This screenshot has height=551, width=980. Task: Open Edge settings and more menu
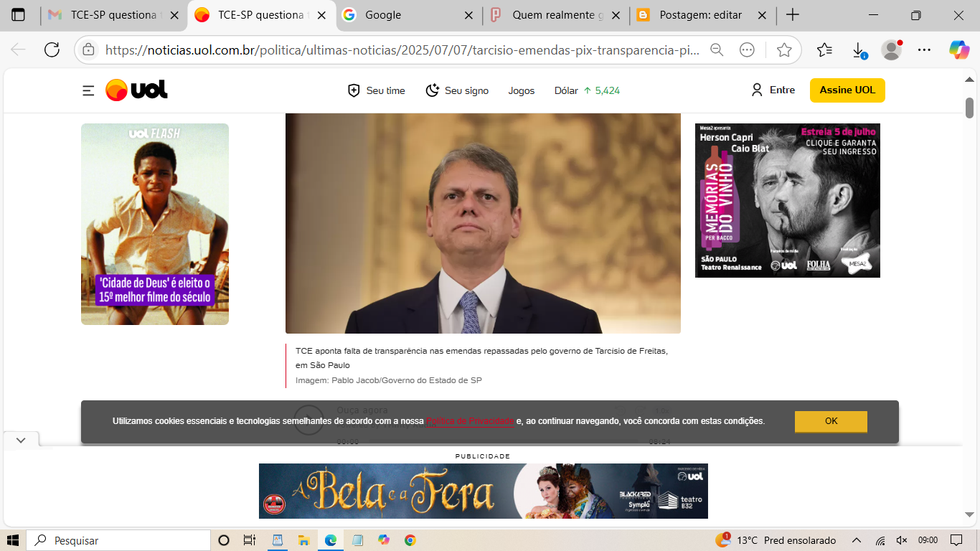(x=924, y=50)
